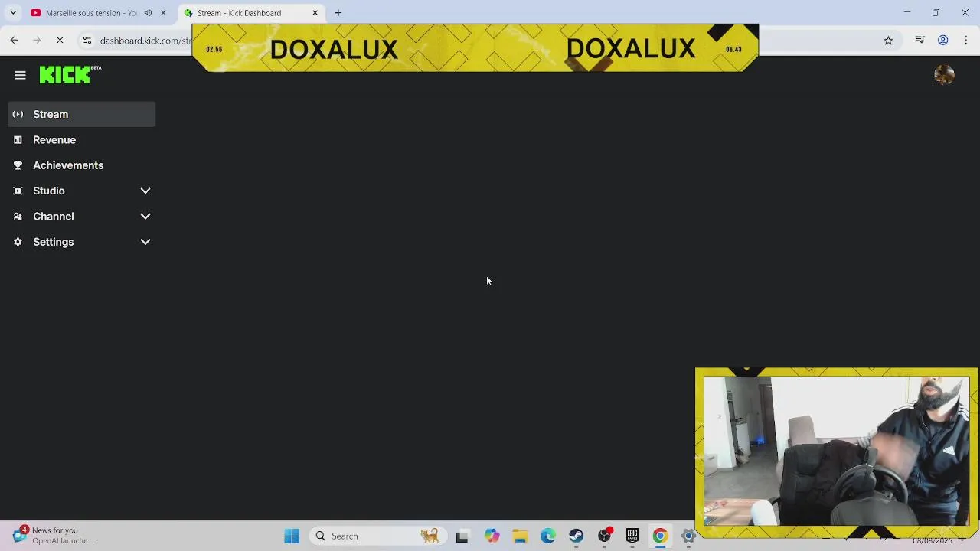Click the Revenue chart icon
980x551 pixels.
click(x=18, y=140)
